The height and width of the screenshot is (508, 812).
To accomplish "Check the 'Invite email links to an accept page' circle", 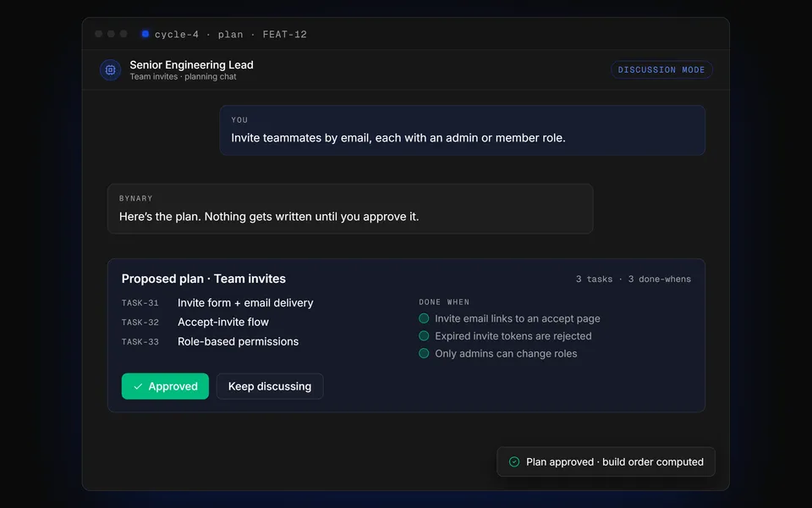I will pyautogui.click(x=424, y=318).
